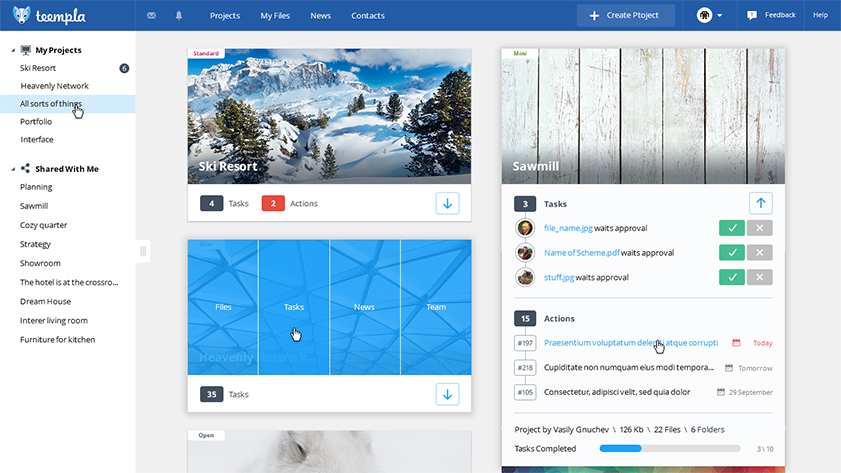The height and width of the screenshot is (473, 841).
Task: Click the calendar icon beside Today
Action: click(x=736, y=343)
